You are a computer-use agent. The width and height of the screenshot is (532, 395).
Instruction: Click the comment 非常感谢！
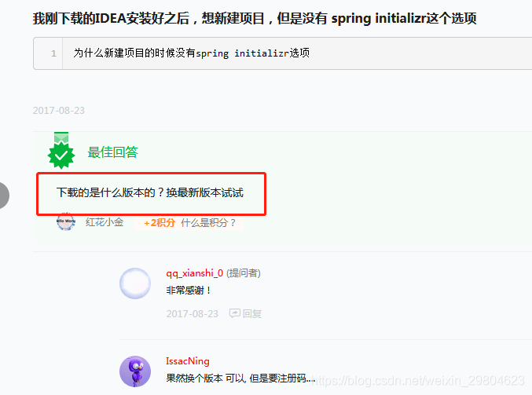point(189,291)
